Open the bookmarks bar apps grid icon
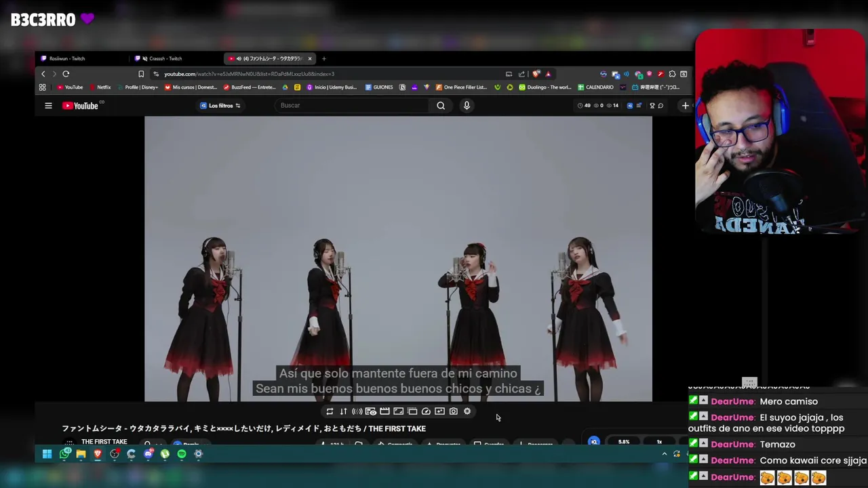The image size is (868, 488). point(42,87)
